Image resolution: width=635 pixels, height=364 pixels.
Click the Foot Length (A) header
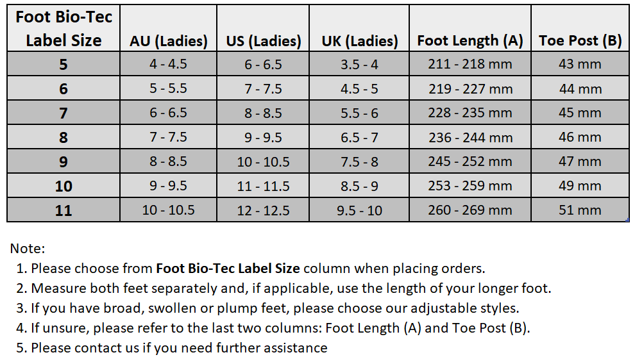click(x=470, y=41)
